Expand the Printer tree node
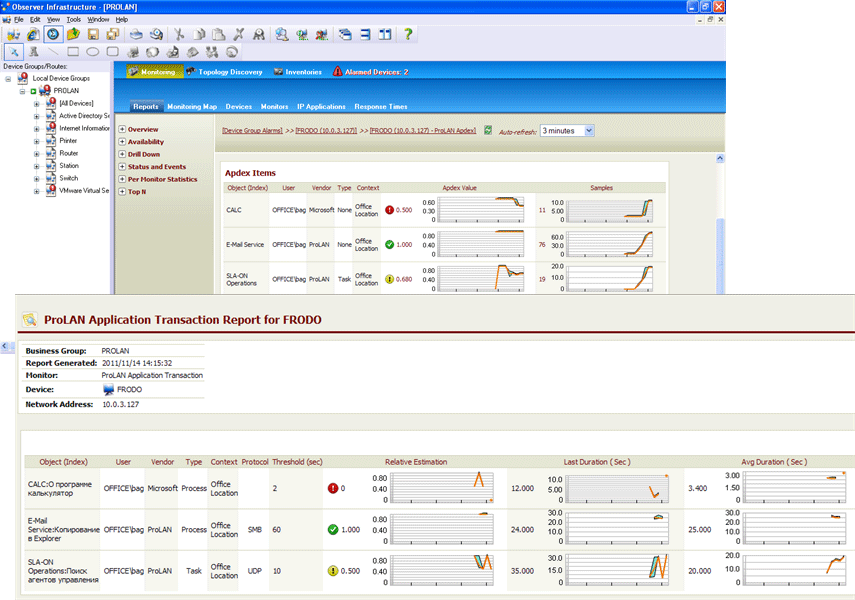855x600 pixels. pos(37,141)
